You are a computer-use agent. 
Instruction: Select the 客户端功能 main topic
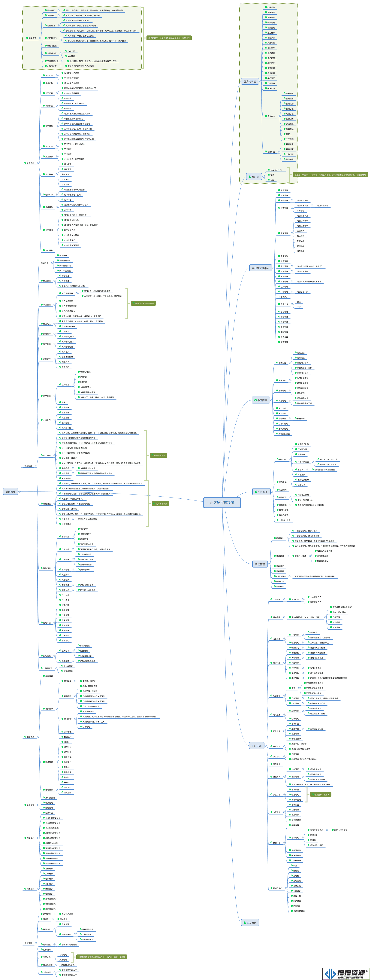(250, 81)
